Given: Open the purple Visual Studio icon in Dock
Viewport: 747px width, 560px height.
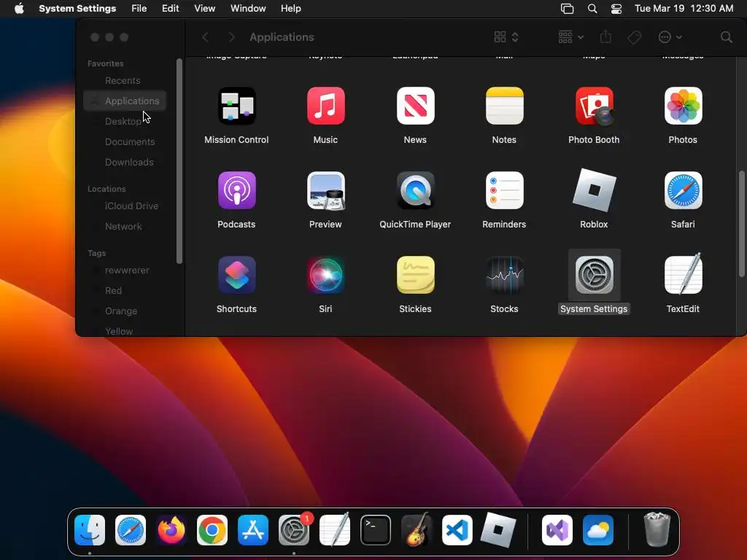Looking at the screenshot, I should 557,530.
